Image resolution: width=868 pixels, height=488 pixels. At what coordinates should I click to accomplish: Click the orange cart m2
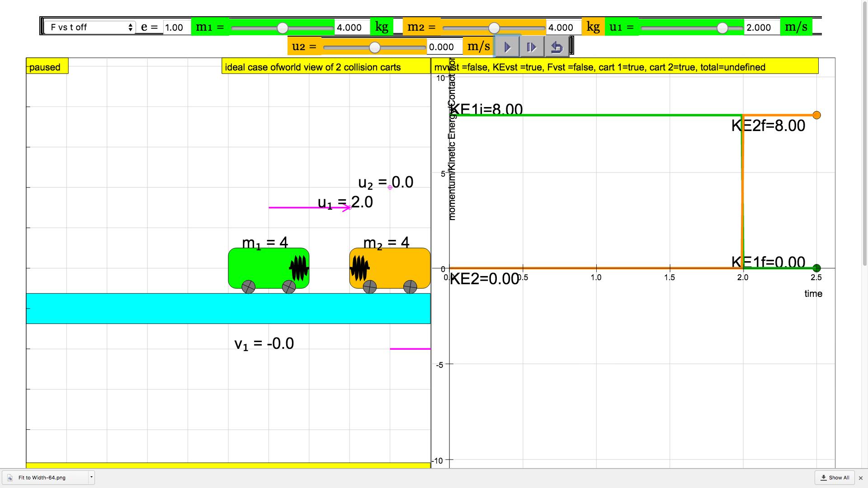390,268
